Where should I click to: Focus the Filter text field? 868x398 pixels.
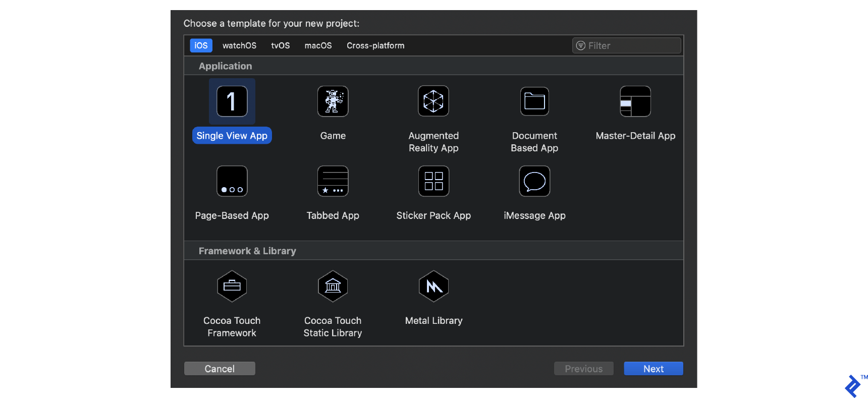627,45
